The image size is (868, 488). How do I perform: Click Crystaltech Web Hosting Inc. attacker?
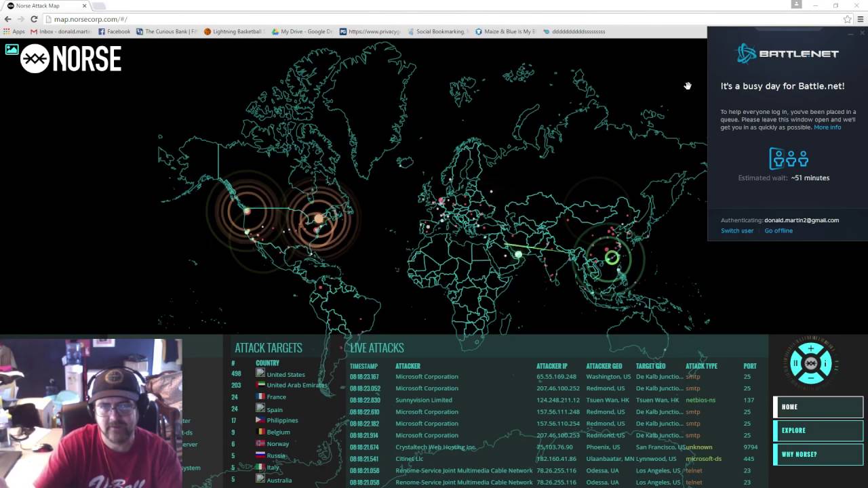(x=435, y=447)
